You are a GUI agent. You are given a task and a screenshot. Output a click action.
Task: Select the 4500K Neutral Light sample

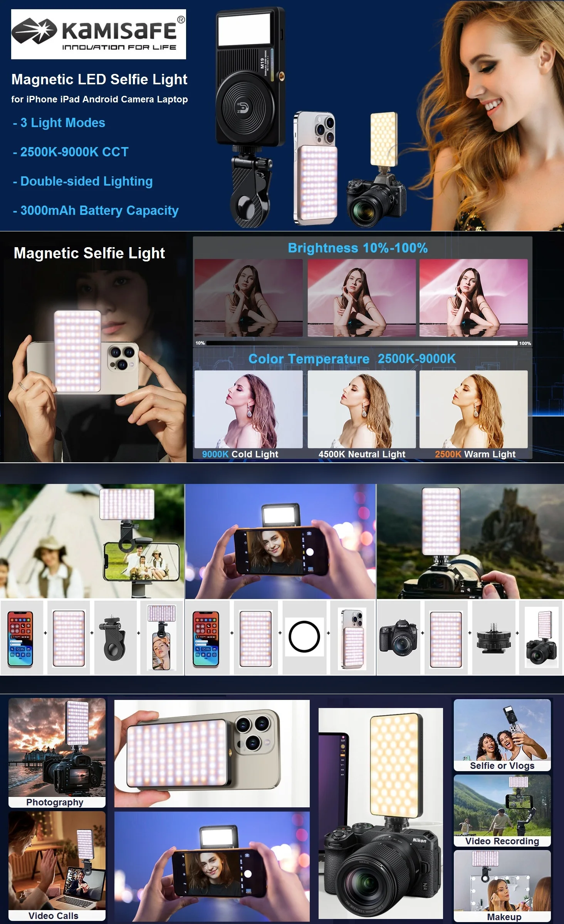tap(362, 414)
